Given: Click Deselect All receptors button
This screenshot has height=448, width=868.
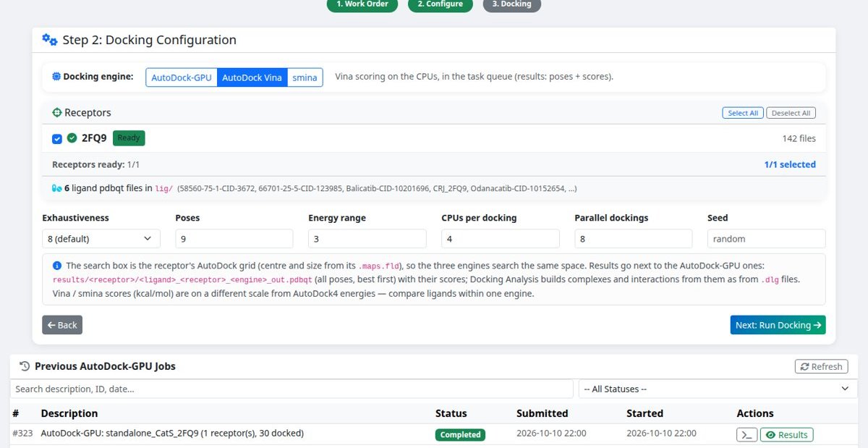Looking at the screenshot, I should [791, 113].
